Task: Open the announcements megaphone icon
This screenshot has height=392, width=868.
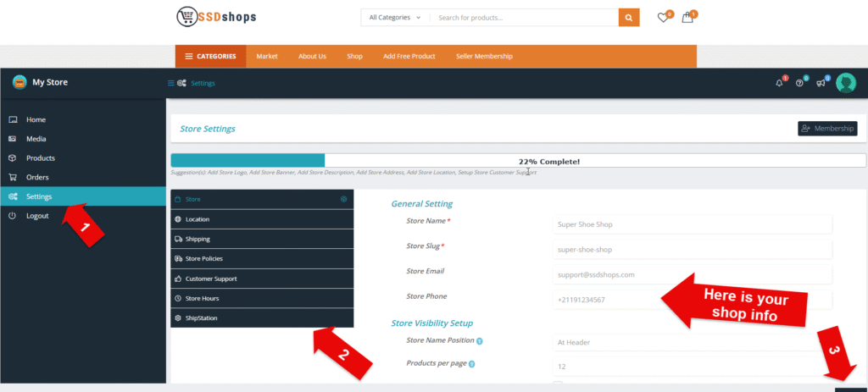Action: tap(820, 83)
